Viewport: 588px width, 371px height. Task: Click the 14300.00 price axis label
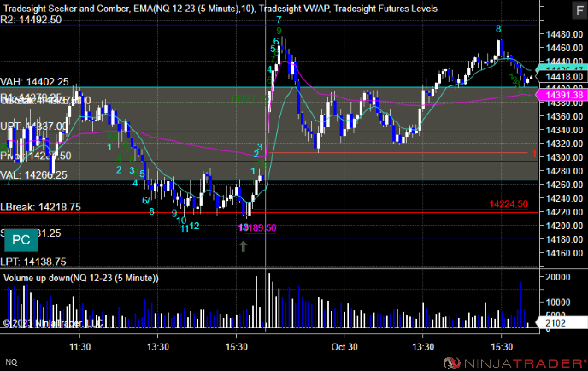[x=564, y=157]
